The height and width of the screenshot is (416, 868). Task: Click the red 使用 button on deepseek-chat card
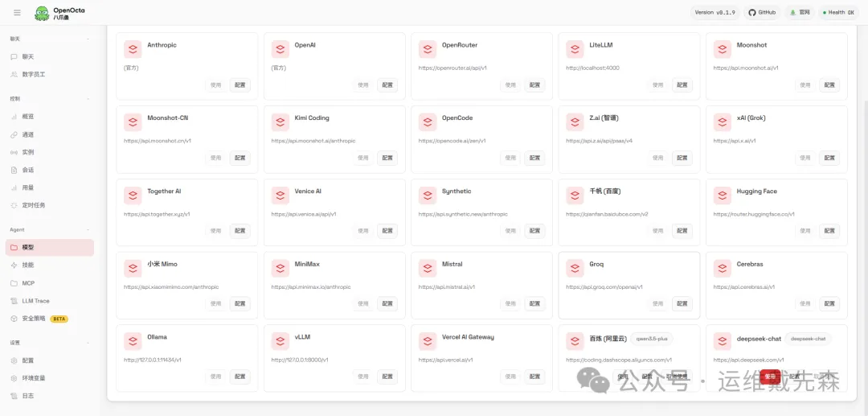click(x=770, y=377)
